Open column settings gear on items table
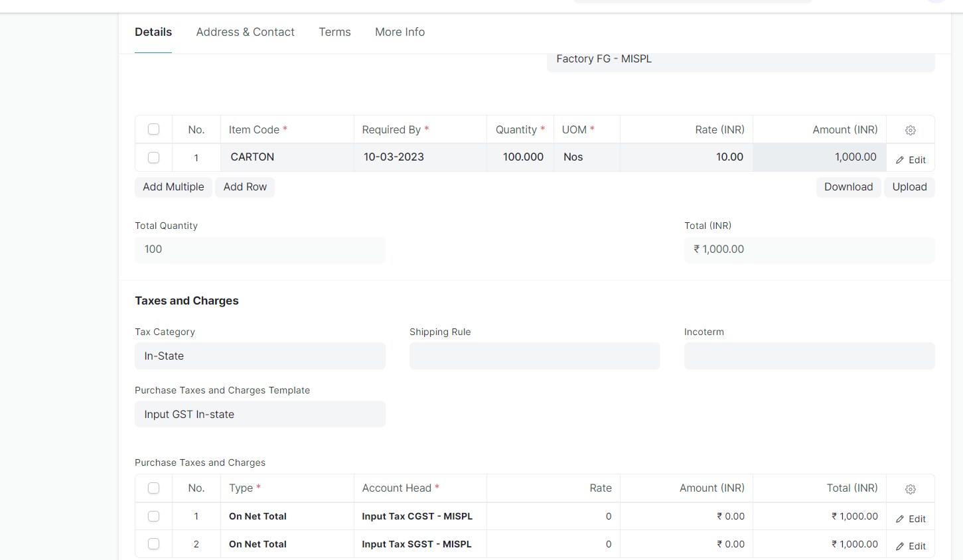Image resolution: width=963 pixels, height=560 pixels. coord(910,130)
